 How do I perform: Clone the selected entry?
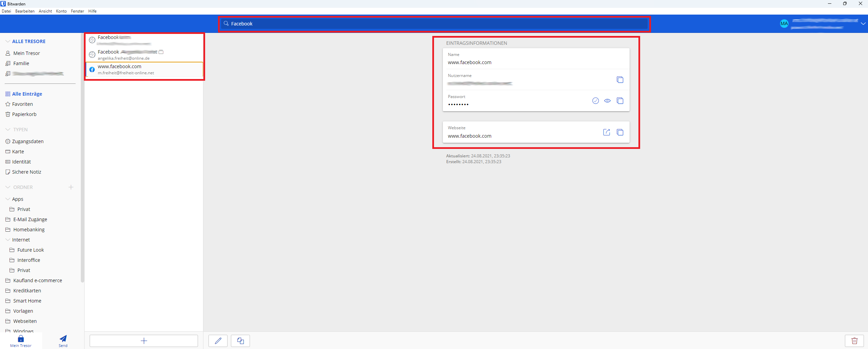240,341
